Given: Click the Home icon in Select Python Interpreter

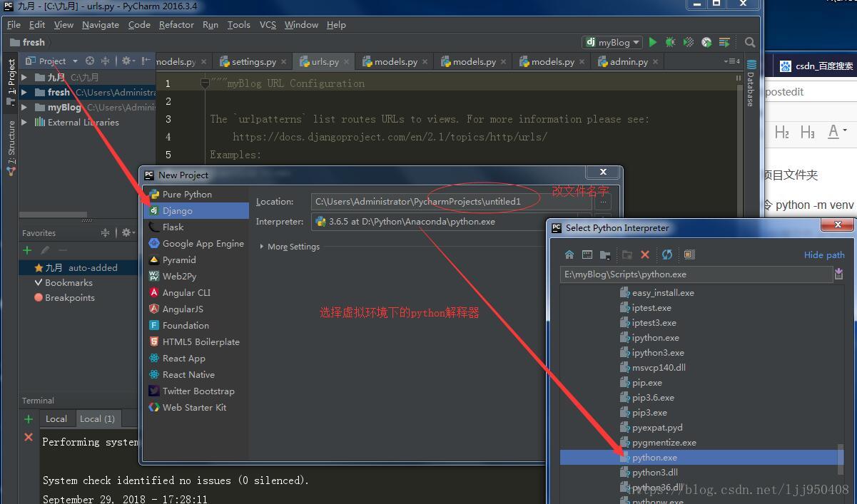Looking at the screenshot, I should (x=569, y=254).
